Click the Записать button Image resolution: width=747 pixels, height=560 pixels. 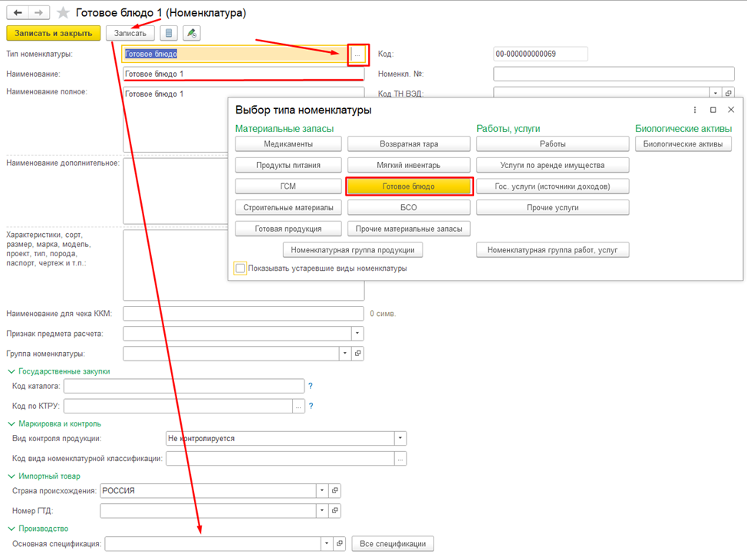(x=130, y=33)
